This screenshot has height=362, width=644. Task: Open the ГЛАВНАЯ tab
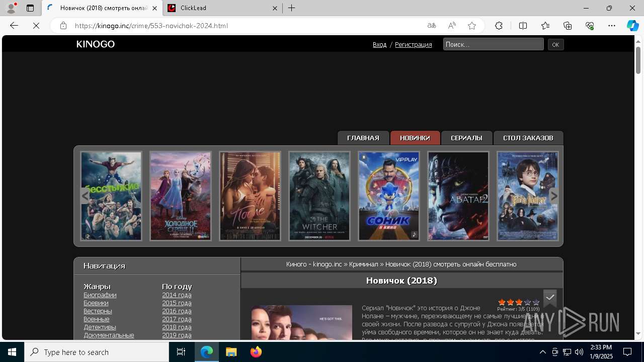363,138
